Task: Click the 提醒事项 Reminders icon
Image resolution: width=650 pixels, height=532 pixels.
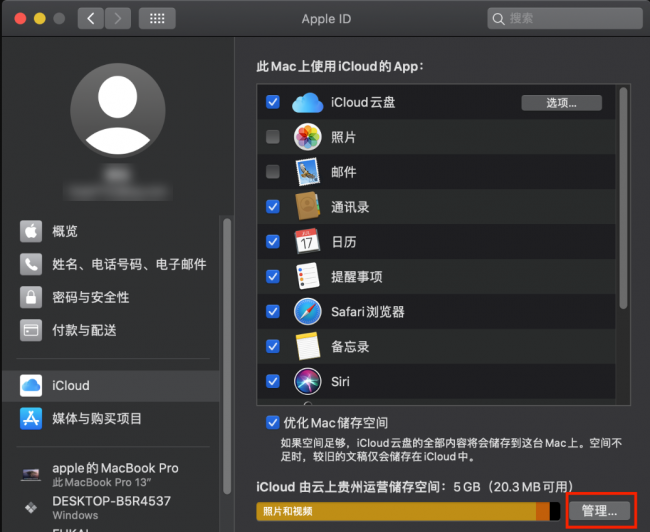Action: tap(308, 276)
